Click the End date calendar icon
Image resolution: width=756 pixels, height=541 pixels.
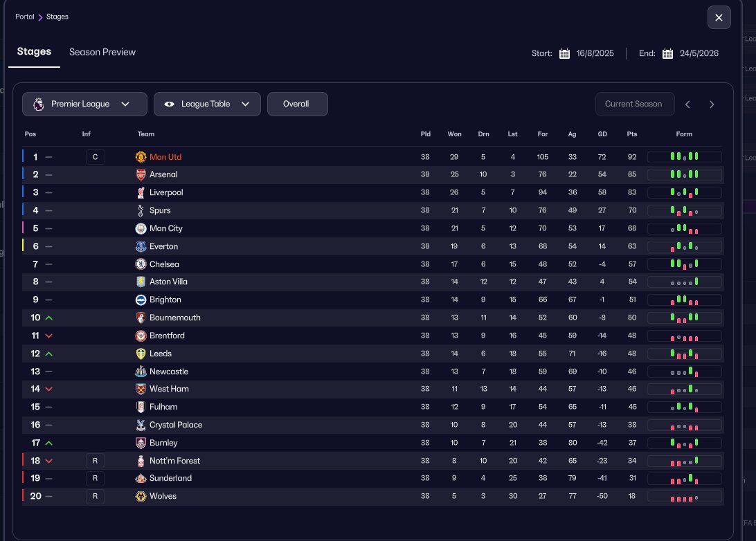(x=667, y=53)
